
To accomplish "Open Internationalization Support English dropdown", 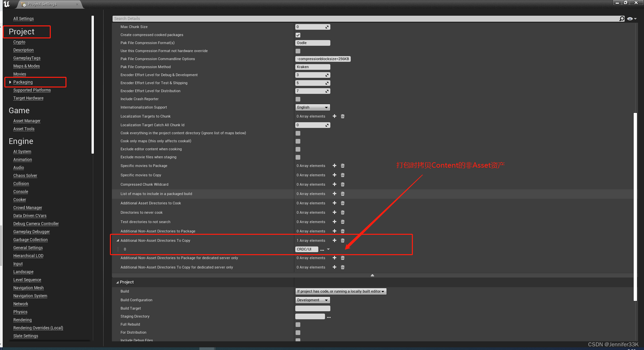I will (313, 107).
